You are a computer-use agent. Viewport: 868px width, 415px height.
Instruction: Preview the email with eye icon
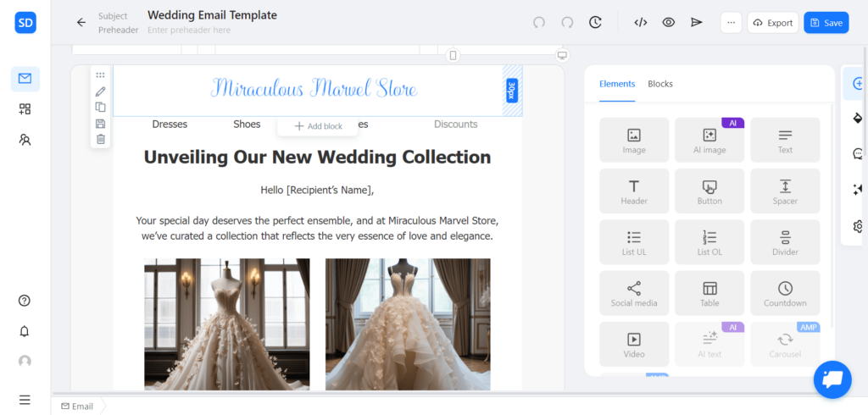(669, 23)
